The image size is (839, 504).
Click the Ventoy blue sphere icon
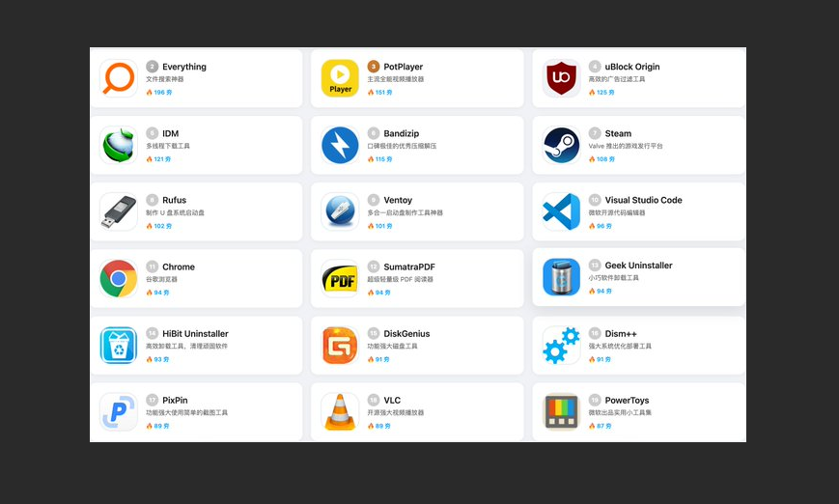[x=340, y=211]
